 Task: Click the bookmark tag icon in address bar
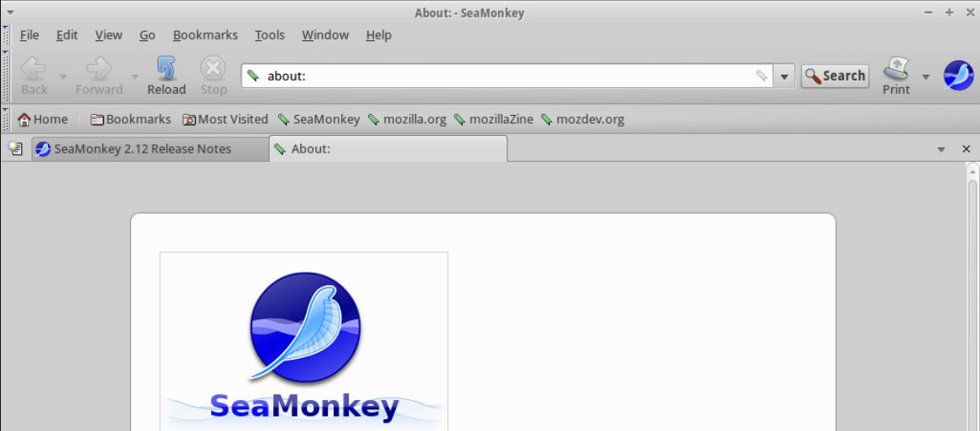tap(761, 75)
